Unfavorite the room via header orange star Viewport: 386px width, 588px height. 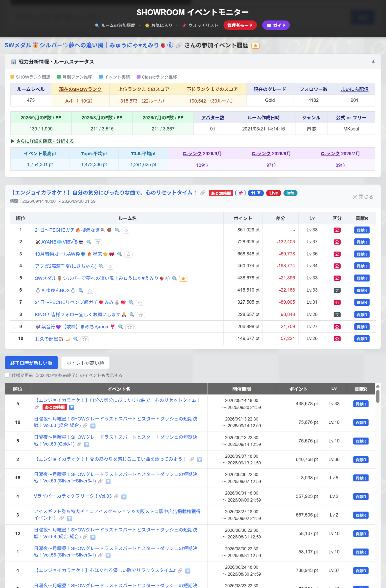tap(255, 45)
